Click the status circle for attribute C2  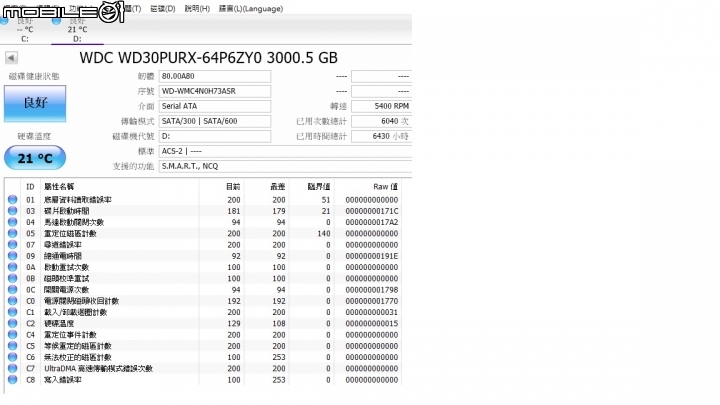[12, 323]
